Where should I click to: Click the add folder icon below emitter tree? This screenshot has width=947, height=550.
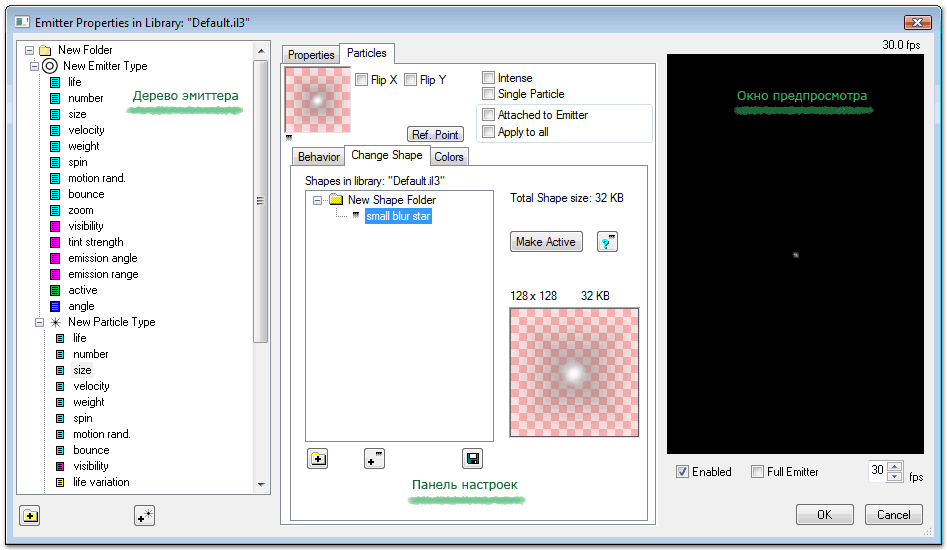click(x=30, y=516)
